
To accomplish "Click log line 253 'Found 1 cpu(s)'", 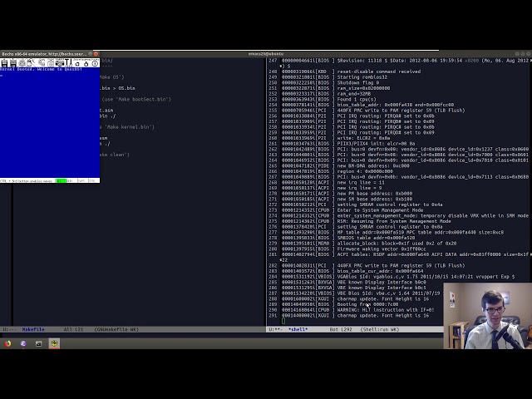I will pyautogui.click(x=357, y=100).
